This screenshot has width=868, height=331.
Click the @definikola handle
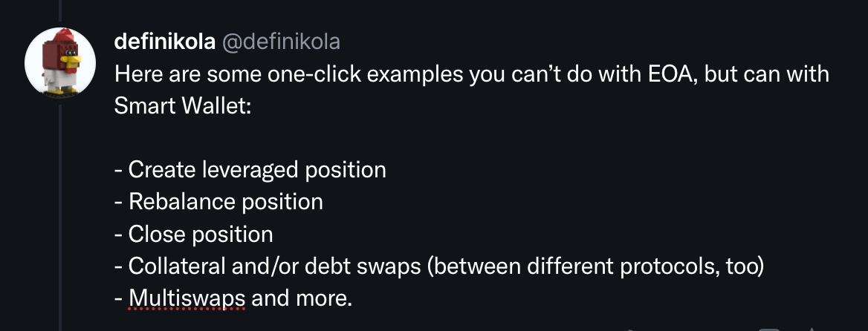pos(282,42)
